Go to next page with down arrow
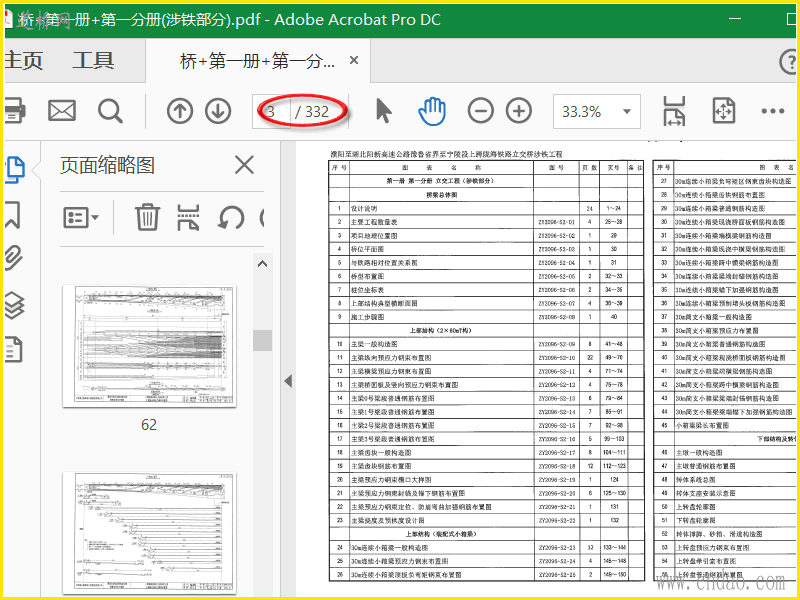The height and width of the screenshot is (600, 800). click(x=218, y=111)
